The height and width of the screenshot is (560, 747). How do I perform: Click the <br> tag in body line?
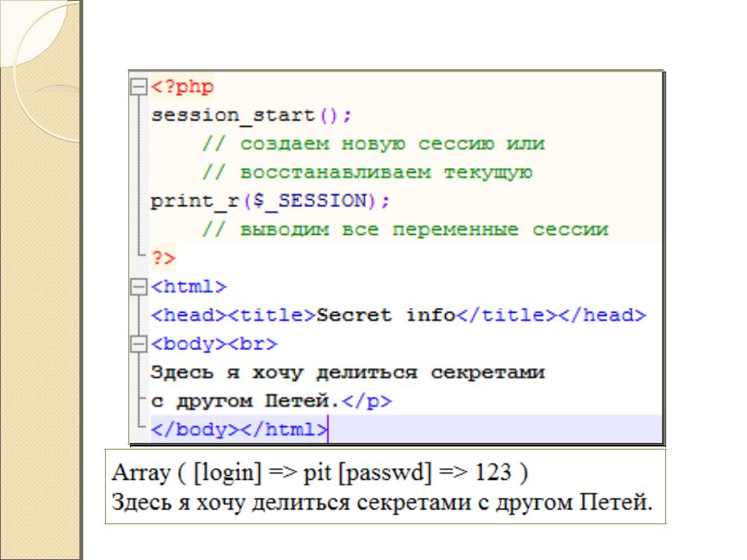coord(252,344)
